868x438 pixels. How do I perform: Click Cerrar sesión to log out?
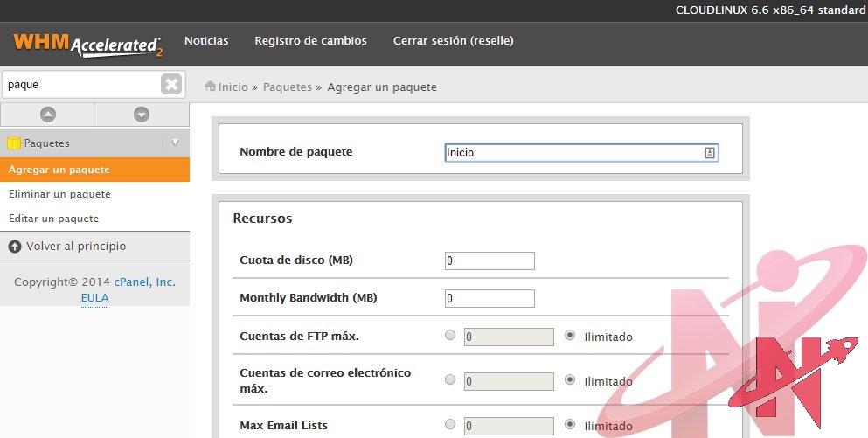[x=453, y=41]
